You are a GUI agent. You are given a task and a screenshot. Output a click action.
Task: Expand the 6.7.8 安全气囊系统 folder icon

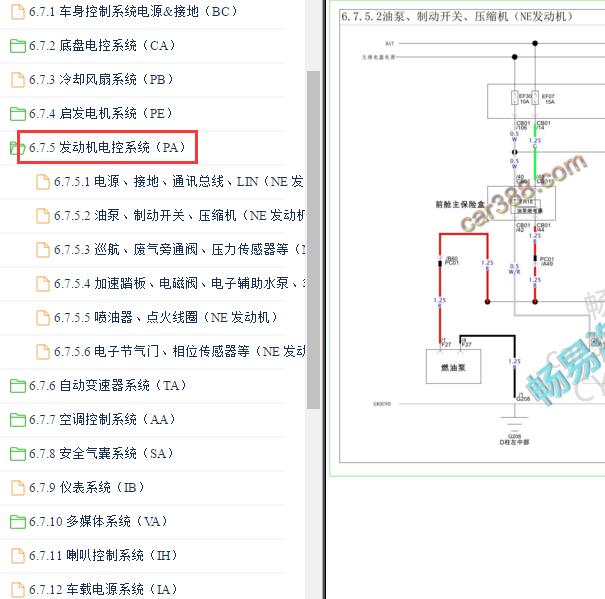(x=17, y=453)
